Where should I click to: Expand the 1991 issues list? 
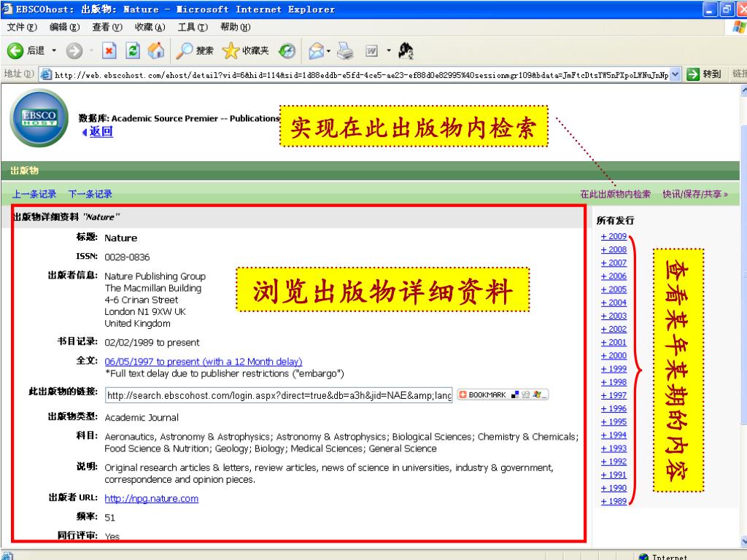coord(614,475)
